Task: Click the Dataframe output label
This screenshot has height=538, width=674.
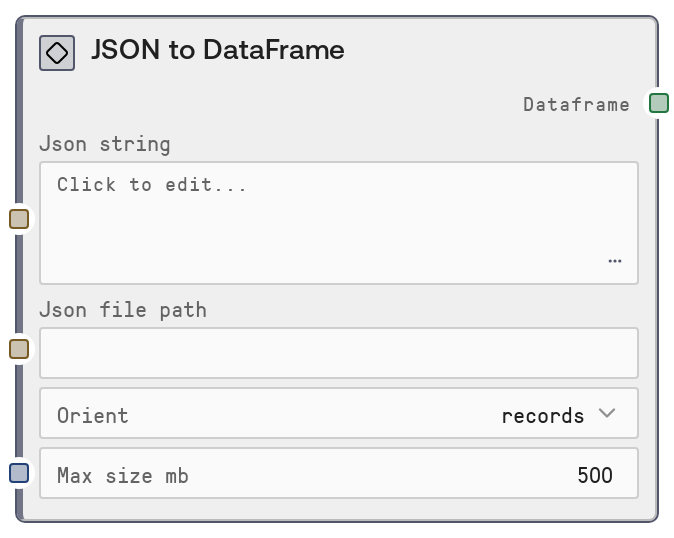Action: click(x=576, y=104)
